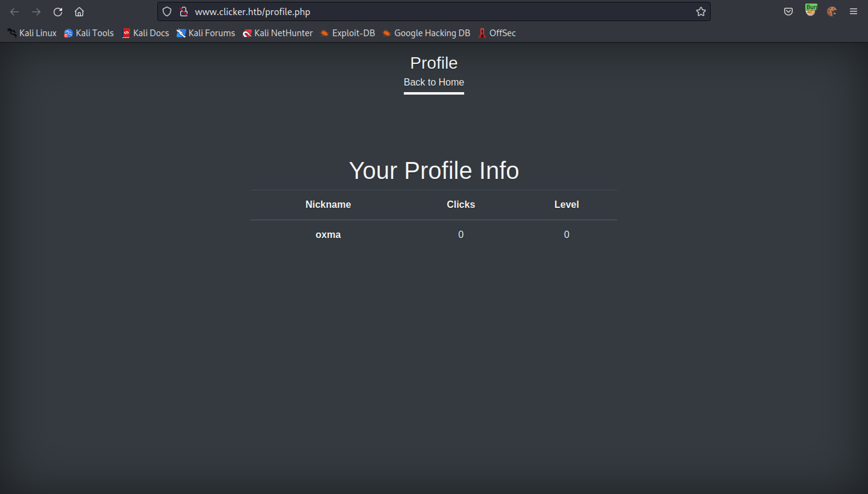Click the Level column header

566,205
